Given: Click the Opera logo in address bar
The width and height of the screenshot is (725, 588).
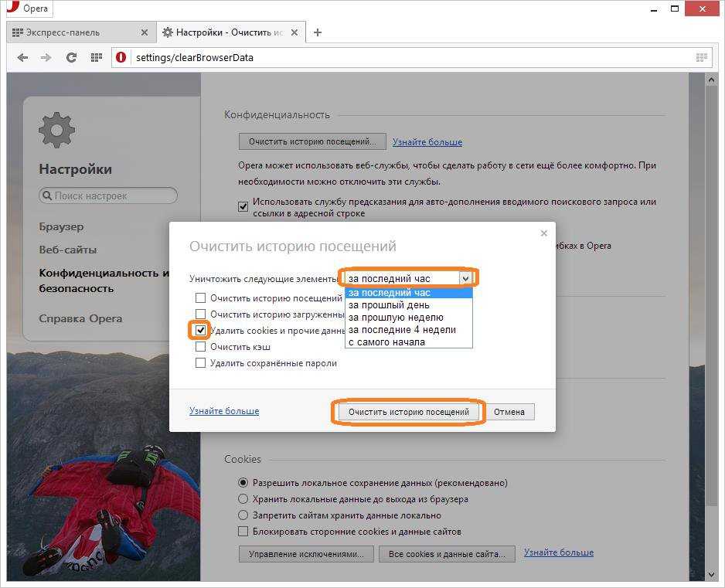Looking at the screenshot, I should (121, 57).
